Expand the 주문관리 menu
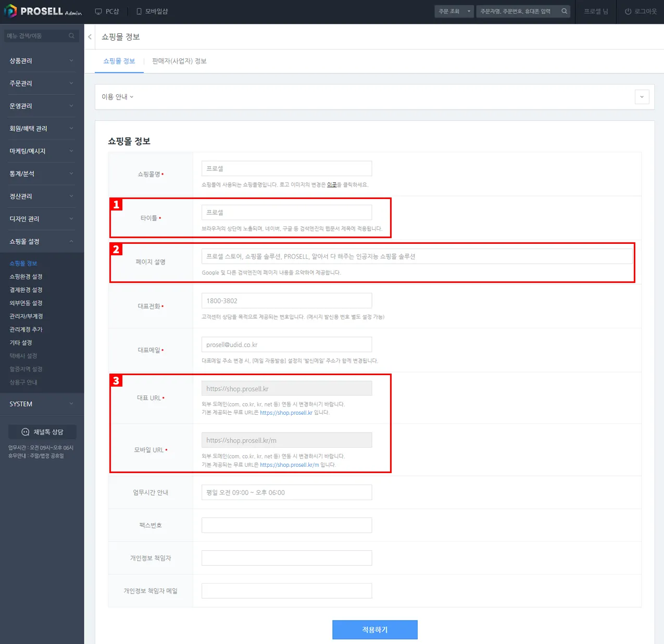The height and width of the screenshot is (644, 664). 42,83
